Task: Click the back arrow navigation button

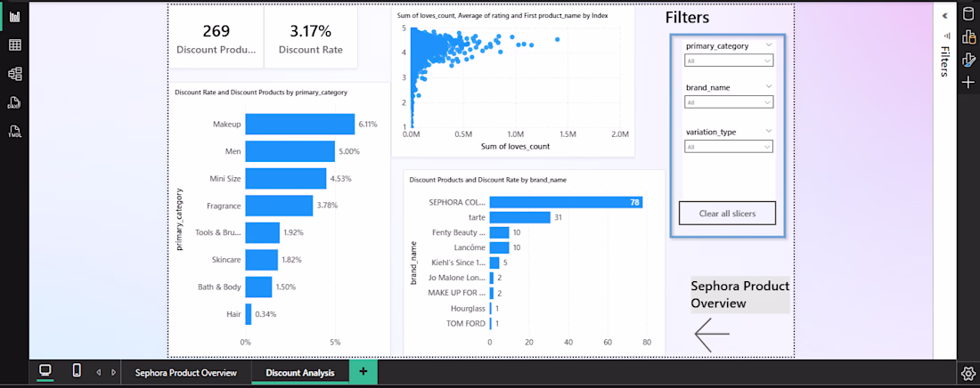Action: point(712,335)
